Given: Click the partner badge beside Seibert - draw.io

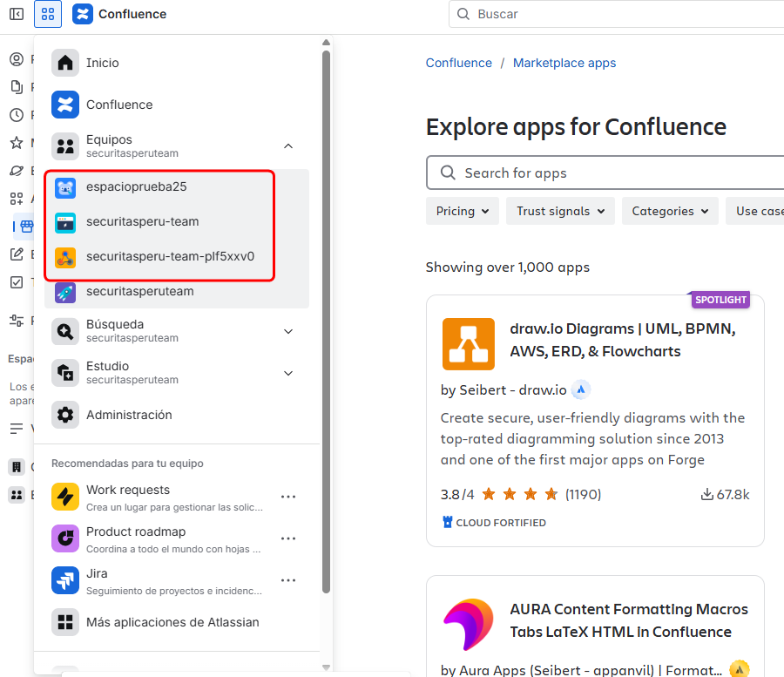Looking at the screenshot, I should point(580,389).
